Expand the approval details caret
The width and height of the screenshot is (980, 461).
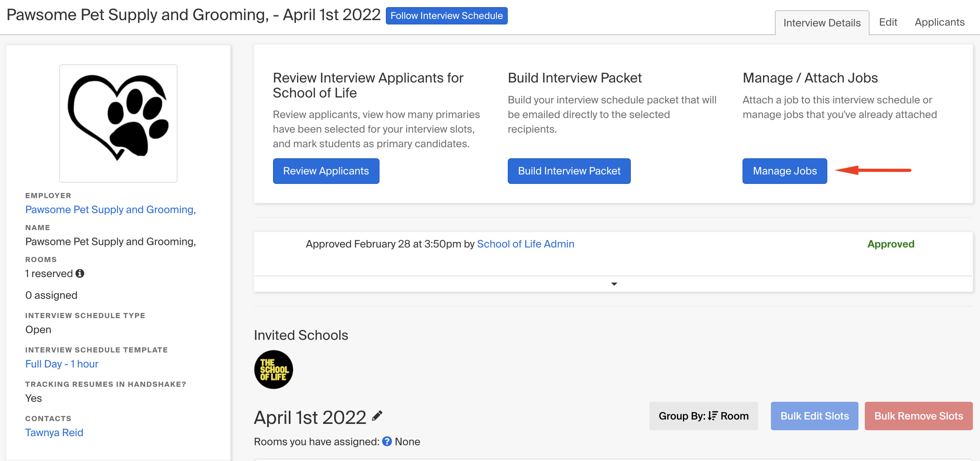click(x=614, y=284)
